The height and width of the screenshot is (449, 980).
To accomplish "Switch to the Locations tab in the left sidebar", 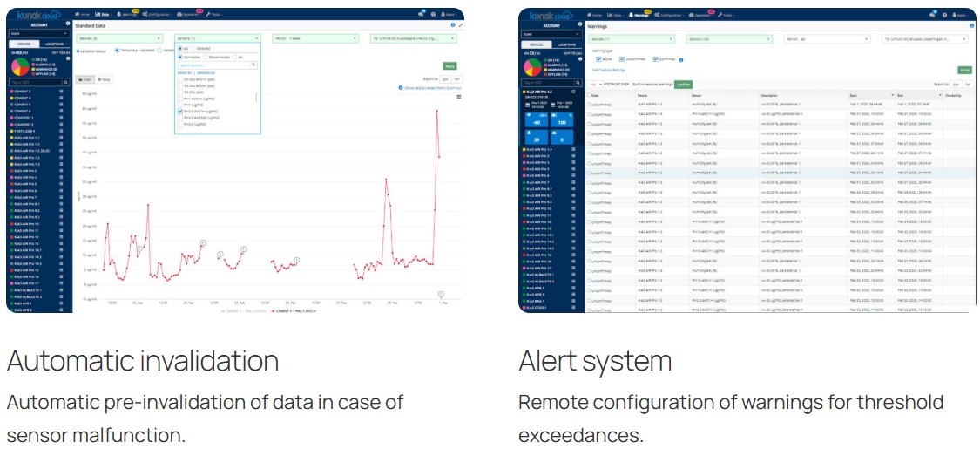I will pos(54,44).
